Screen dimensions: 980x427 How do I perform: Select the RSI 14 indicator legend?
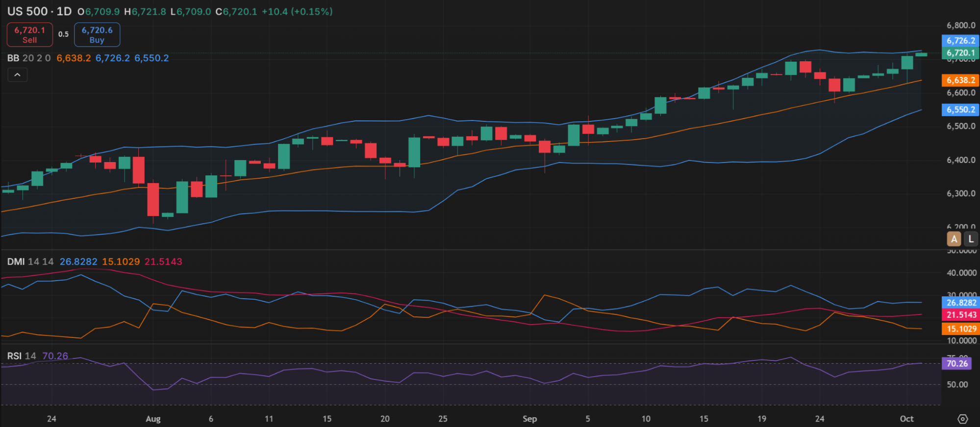(x=22, y=356)
